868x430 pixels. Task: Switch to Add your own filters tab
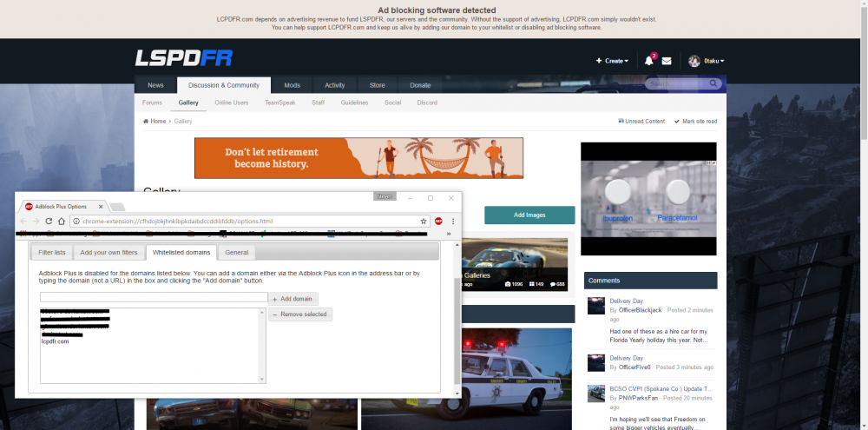pos(108,252)
